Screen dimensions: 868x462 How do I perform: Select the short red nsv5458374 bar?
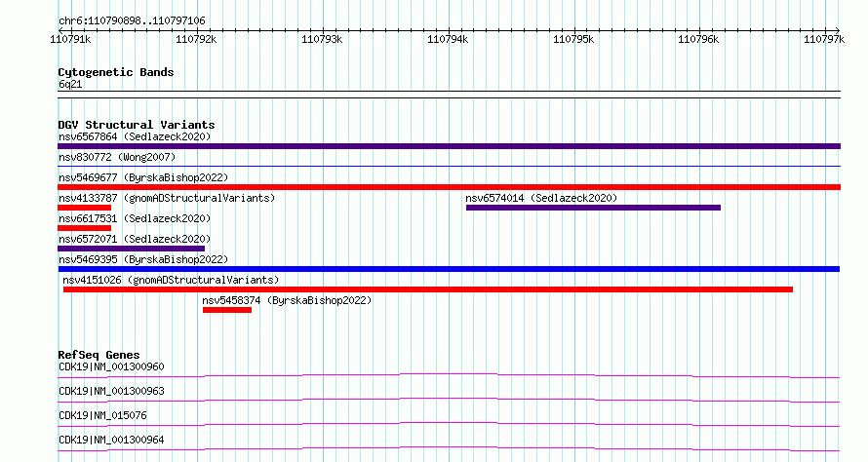227,310
